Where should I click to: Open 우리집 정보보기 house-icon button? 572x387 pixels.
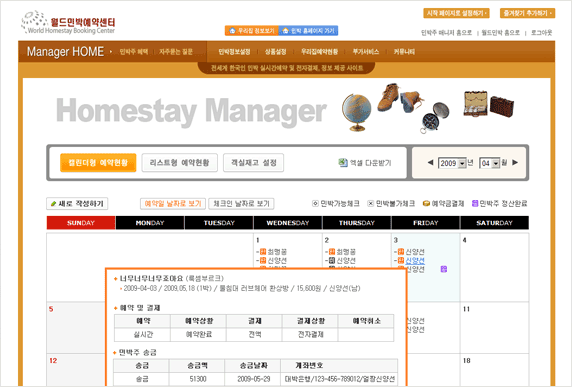point(252,31)
